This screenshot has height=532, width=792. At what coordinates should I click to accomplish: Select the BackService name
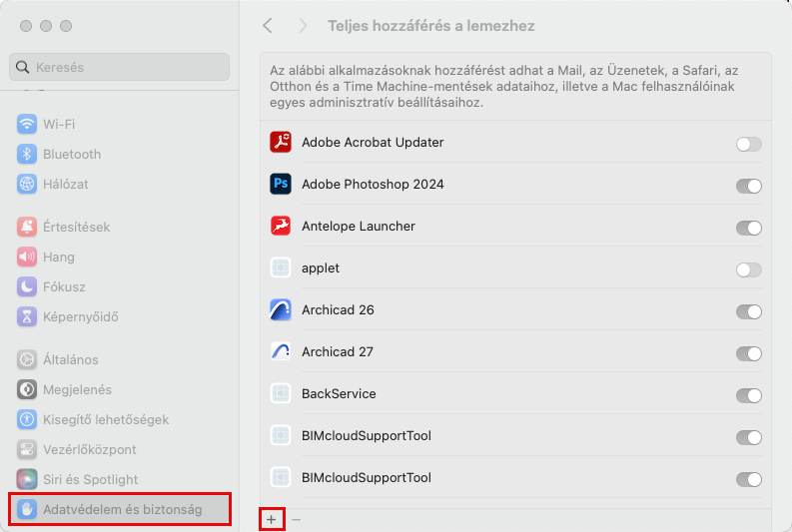pyautogui.click(x=339, y=393)
